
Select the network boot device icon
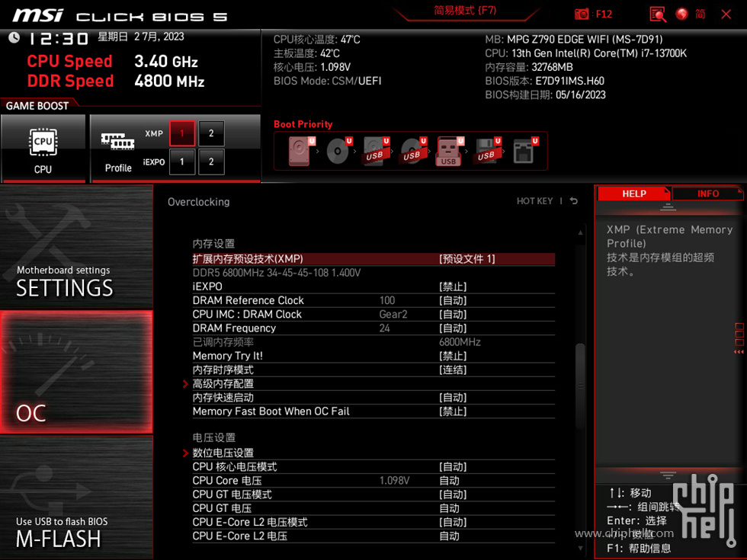tap(524, 151)
